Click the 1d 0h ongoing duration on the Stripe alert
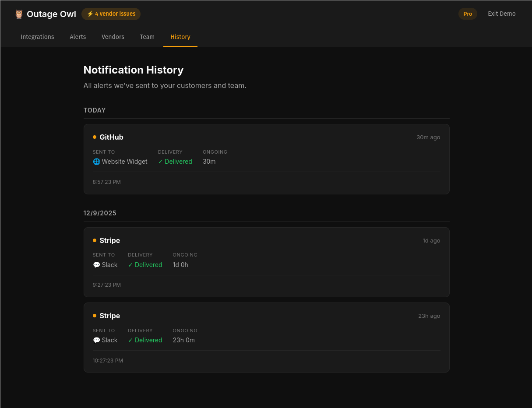This screenshot has width=532, height=408. [180, 264]
